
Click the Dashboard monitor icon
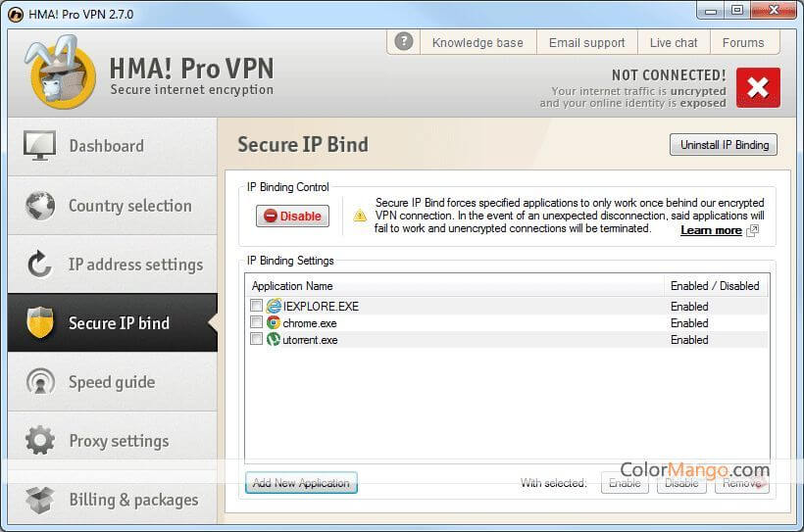[39, 146]
